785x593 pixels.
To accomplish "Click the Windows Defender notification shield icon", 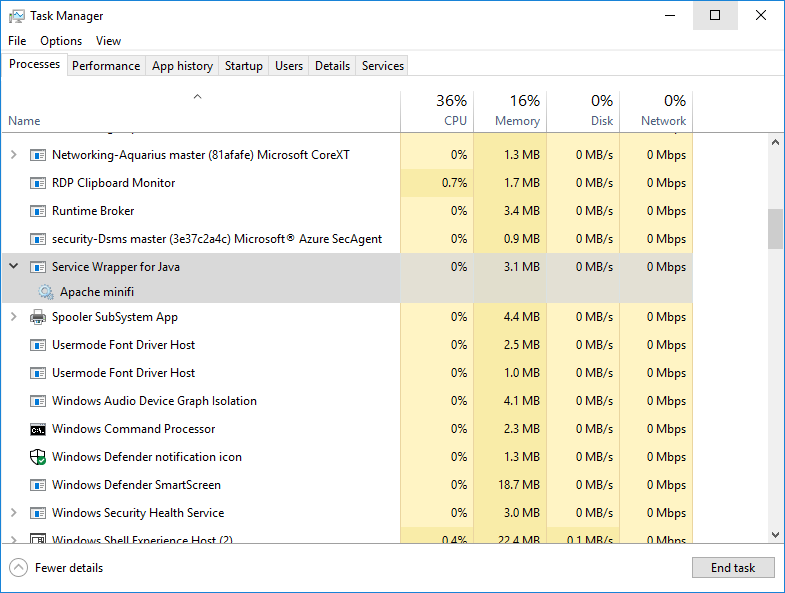I will click(x=38, y=457).
